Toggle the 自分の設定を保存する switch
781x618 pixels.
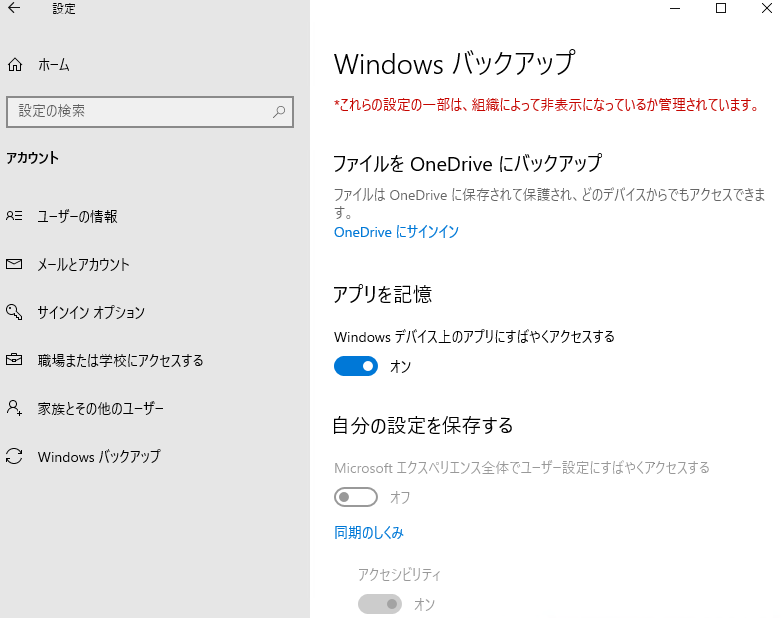pos(356,497)
